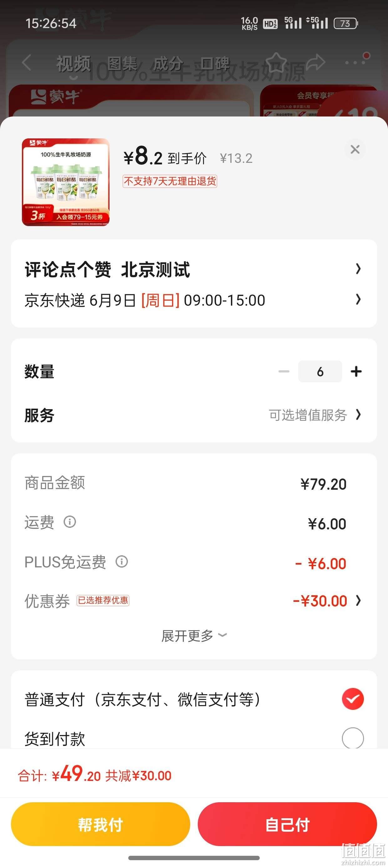Tap the 帮我付 button
Viewport: 388px width, 868px height.
[x=100, y=824]
